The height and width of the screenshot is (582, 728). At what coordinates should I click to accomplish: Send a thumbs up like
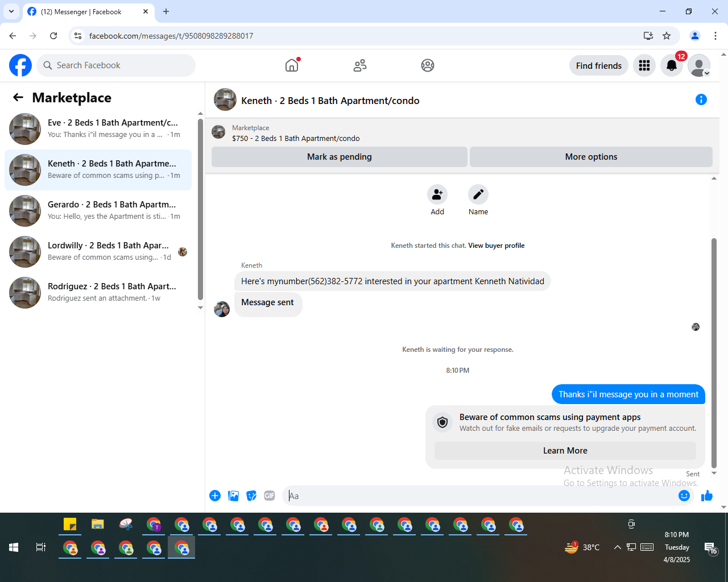click(707, 496)
